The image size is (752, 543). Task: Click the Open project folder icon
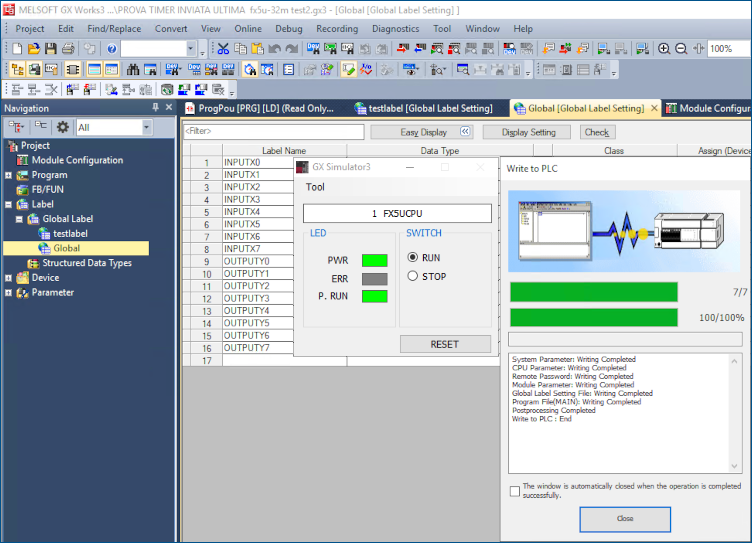point(34,48)
